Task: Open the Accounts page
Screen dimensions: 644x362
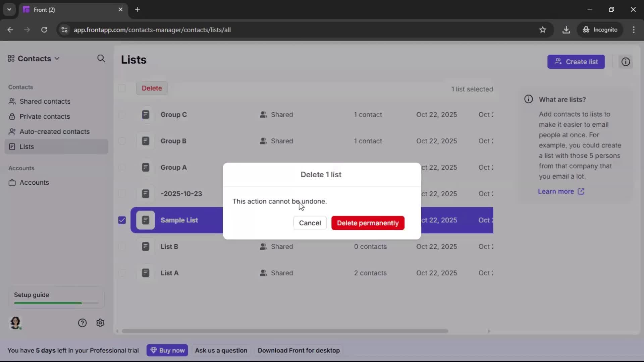Action: pyautogui.click(x=34, y=182)
